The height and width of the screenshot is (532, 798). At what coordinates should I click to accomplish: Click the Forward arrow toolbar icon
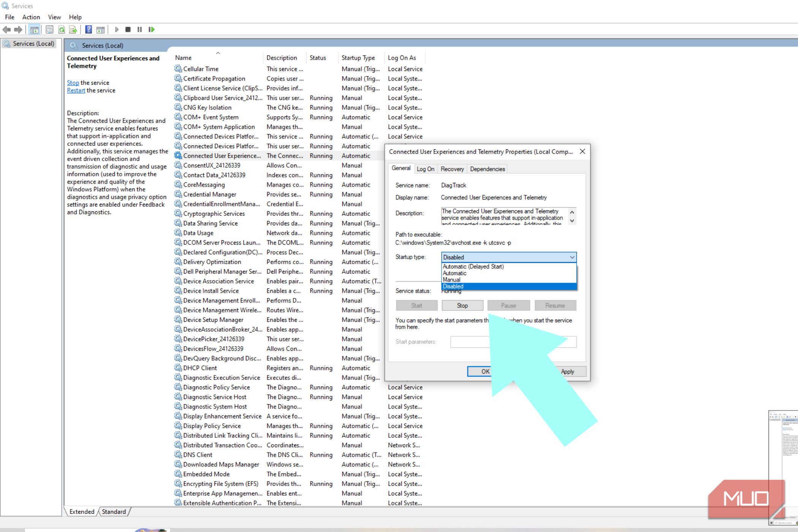[18, 30]
